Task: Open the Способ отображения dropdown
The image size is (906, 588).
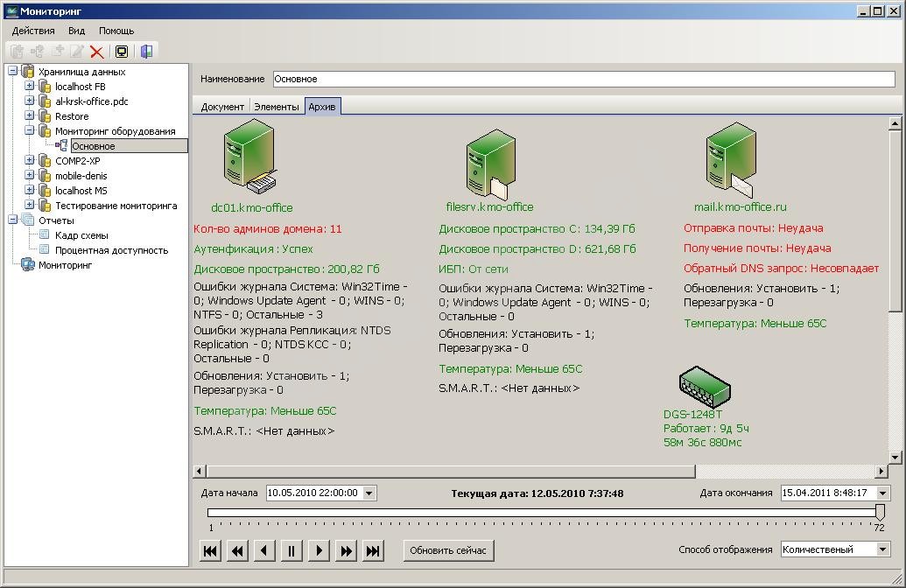Action: 882,549
